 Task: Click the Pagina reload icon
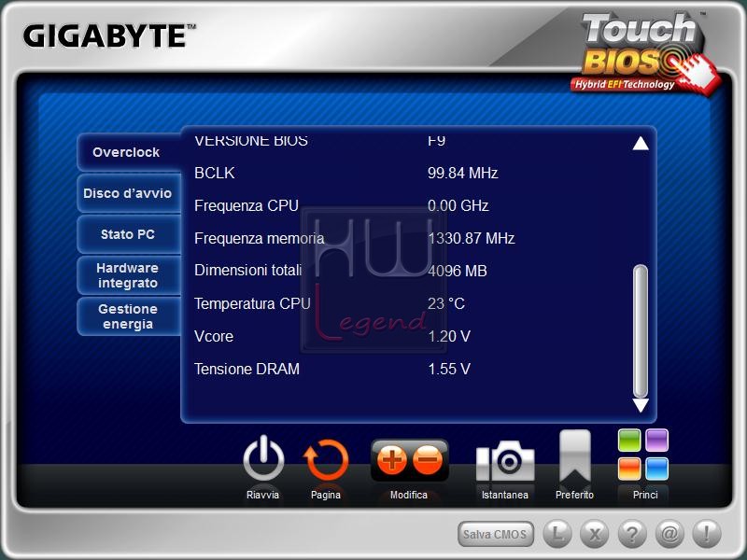[326, 460]
